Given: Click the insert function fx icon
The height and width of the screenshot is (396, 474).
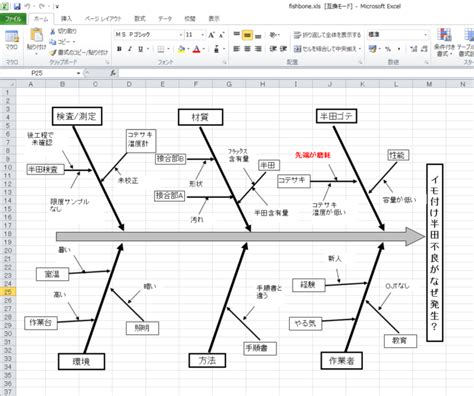Looking at the screenshot, I should tap(113, 73).
